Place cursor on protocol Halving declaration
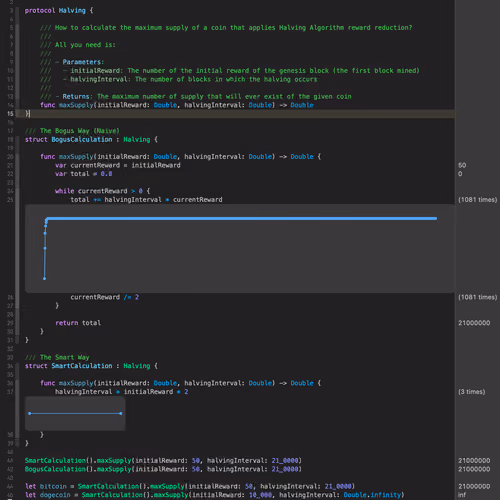 pos(59,11)
